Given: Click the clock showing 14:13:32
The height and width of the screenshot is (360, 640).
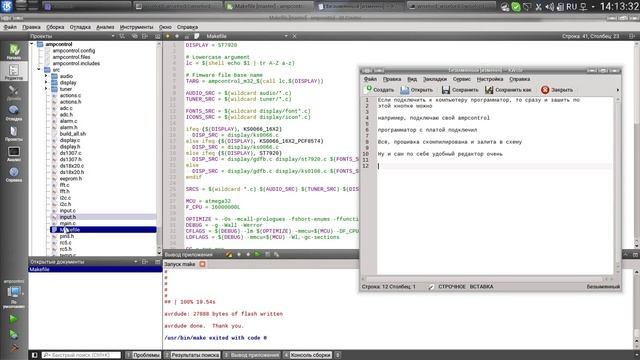Looking at the screenshot, I should [619, 7].
